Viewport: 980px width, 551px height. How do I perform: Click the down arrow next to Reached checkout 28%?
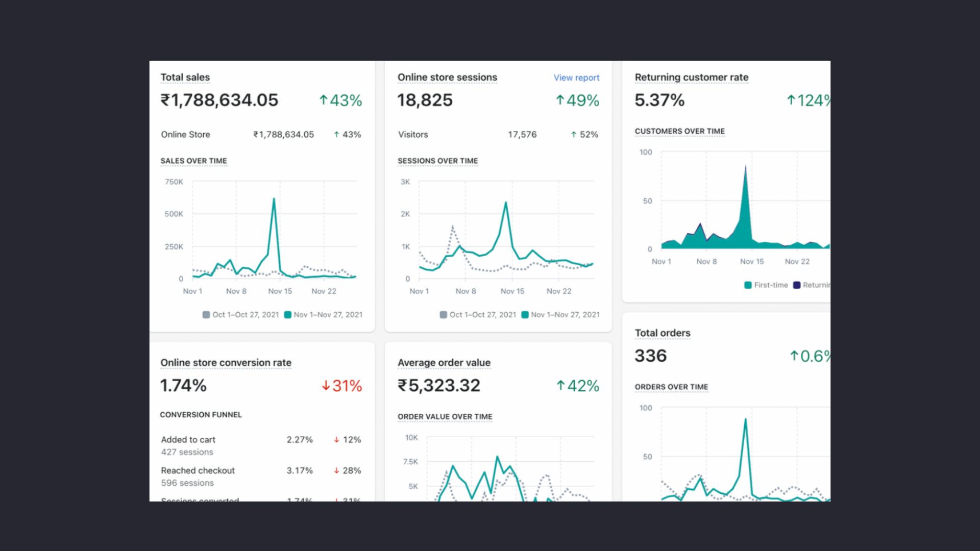336,470
